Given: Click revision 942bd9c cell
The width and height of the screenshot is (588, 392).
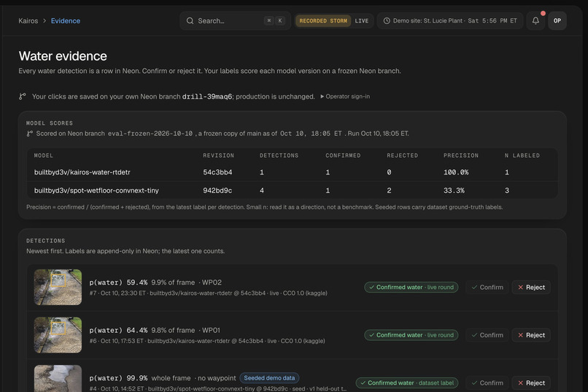Looking at the screenshot, I should point(217,191).
